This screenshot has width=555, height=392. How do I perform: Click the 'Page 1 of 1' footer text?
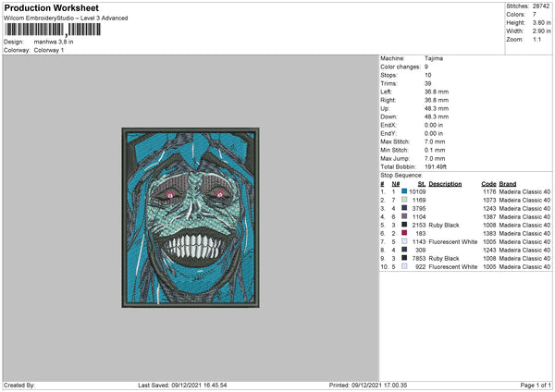point(536,385)
